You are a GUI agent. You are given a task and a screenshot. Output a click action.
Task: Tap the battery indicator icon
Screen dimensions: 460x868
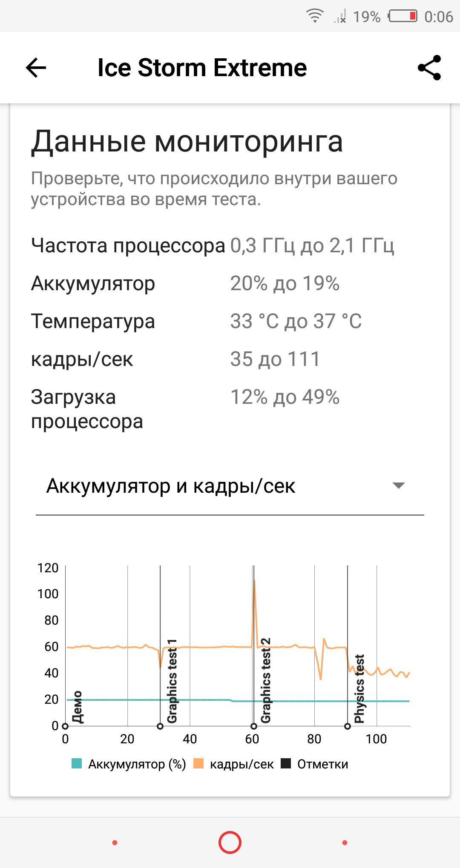pos(402,16)
